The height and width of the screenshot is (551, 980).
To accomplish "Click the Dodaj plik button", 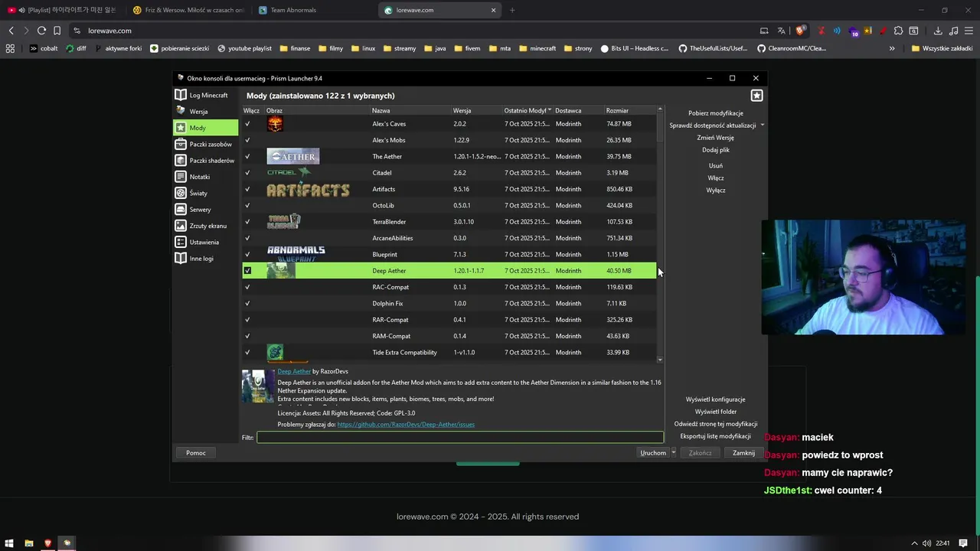I will point(715,150).
